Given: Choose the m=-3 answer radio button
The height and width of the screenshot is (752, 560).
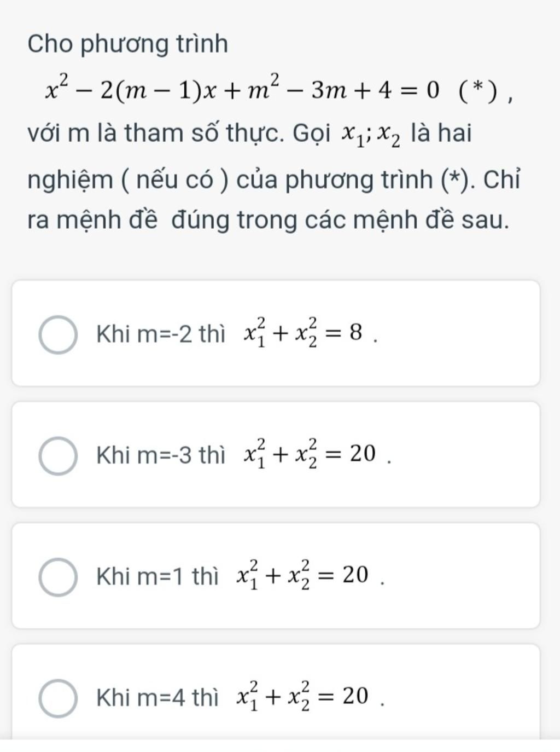Looking at the screenshot, I should click(58, 455).
